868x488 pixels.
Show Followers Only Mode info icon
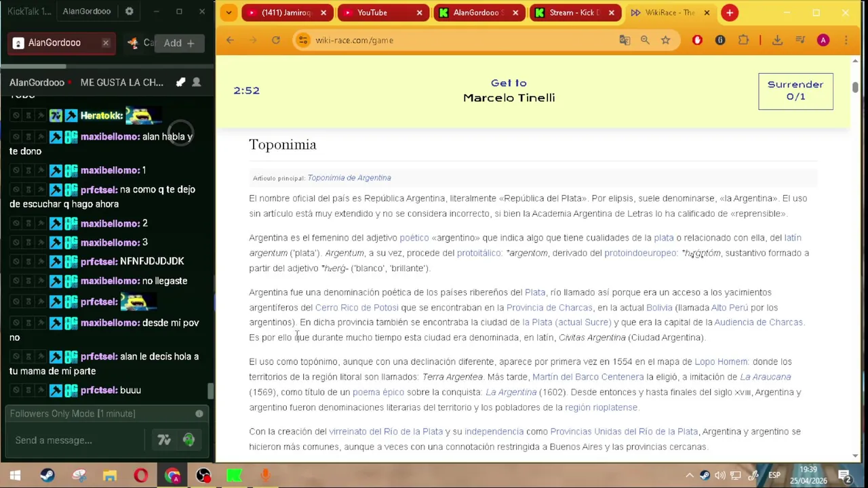pyautogui.click(x=199, y=413)
